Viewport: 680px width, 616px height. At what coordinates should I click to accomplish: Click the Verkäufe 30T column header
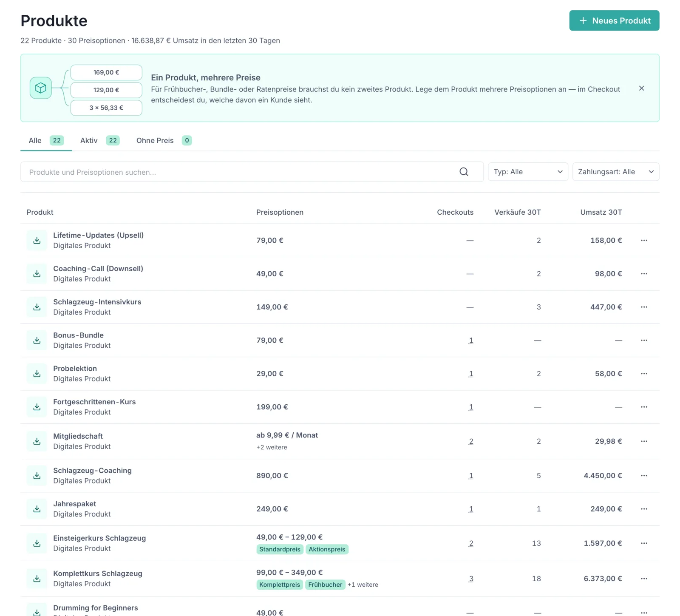coord(518,212)
